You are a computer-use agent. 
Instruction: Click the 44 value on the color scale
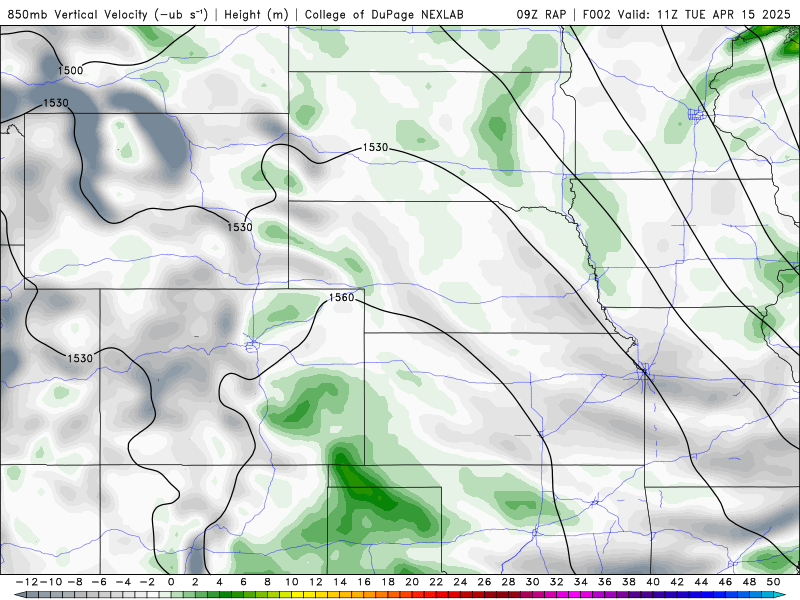[702, 582]
